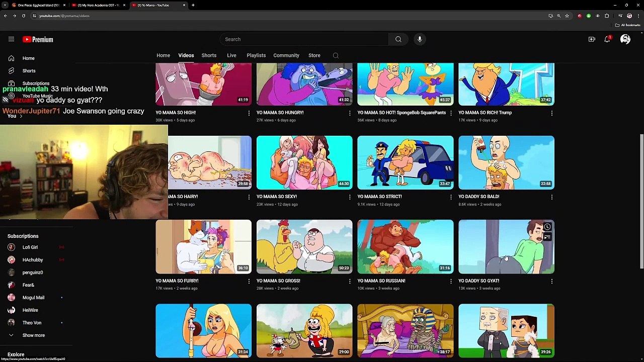The image size is (644, 362).
Task: Open options menu for YO MAMA SO FURRY
Action: [249, 281]
